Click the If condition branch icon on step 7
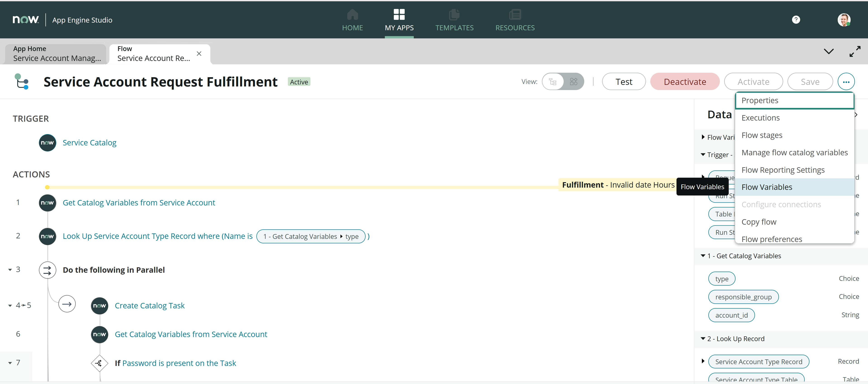 point(99,363)
